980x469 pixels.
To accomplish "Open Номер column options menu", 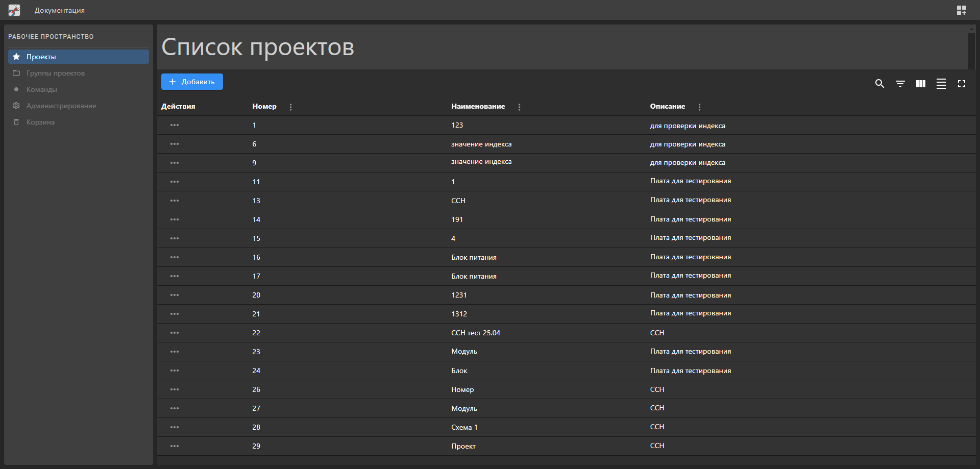I will coord(291,107).
